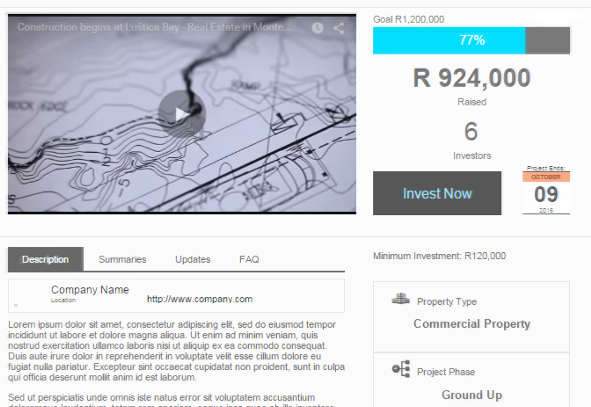Image resolution: width=591 pixels, height=407 pixels.
Task: Click the Watch Later clock icon
Action: [x=317, y=28]
